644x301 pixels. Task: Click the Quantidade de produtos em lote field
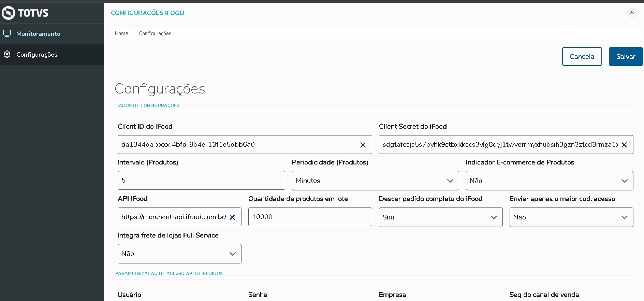pyautogui.click(x=310, y=217)
